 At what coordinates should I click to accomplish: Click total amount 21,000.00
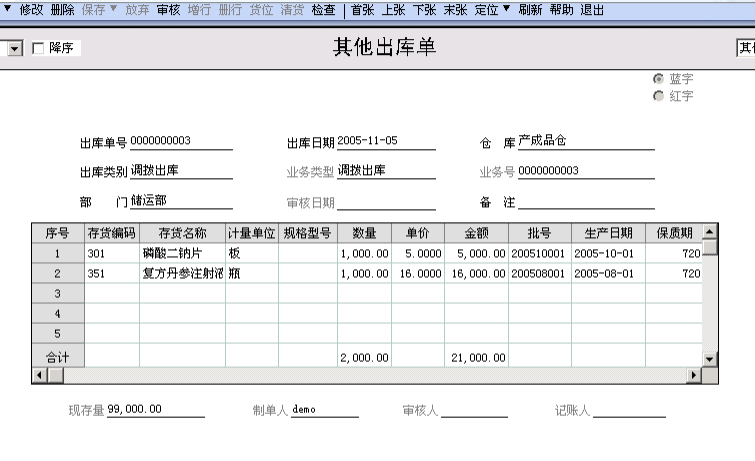tap(477, 357)
